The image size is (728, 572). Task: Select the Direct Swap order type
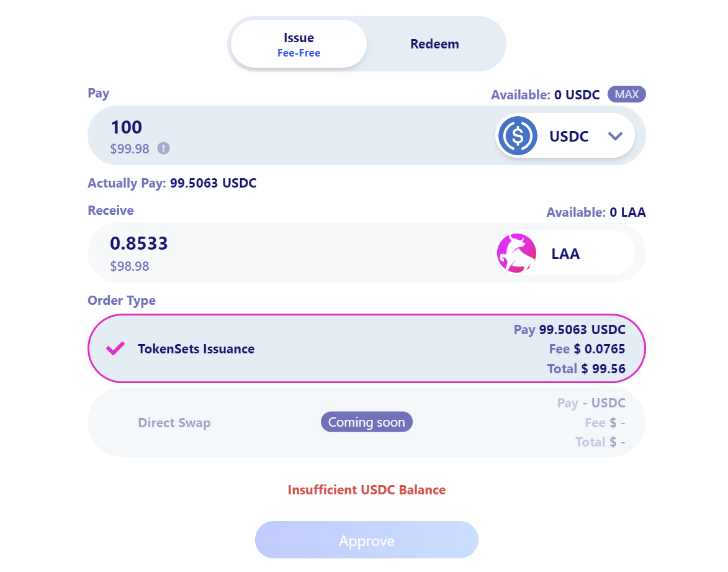(366, 422)
